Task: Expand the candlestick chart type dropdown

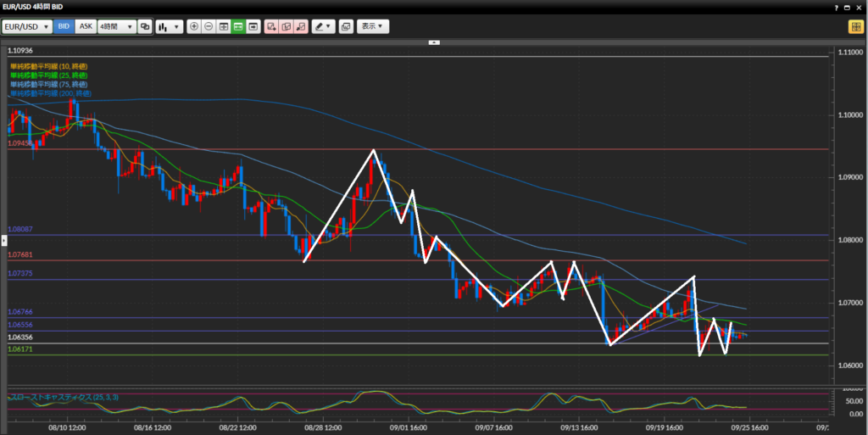Action: 169,26
